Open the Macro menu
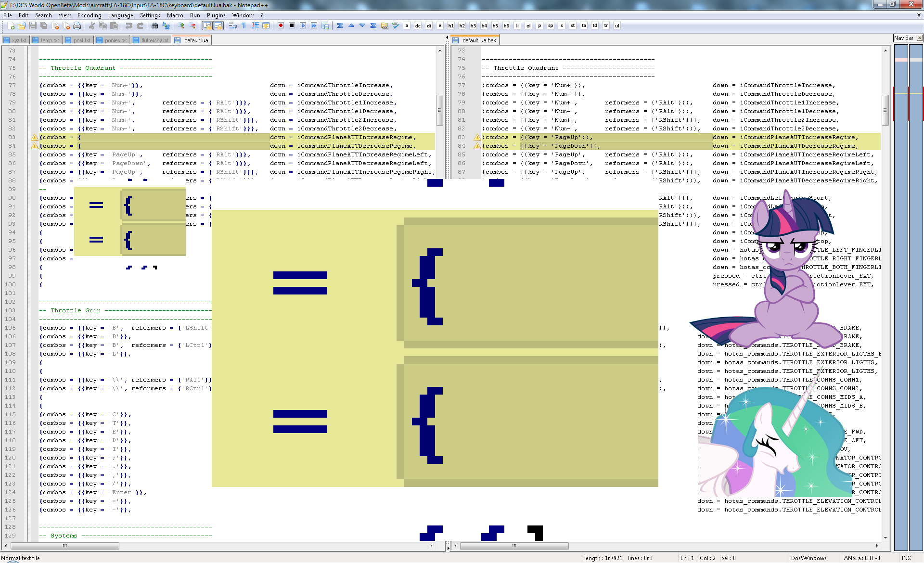This screenshot has width=924, height=563. coord(175,15)
